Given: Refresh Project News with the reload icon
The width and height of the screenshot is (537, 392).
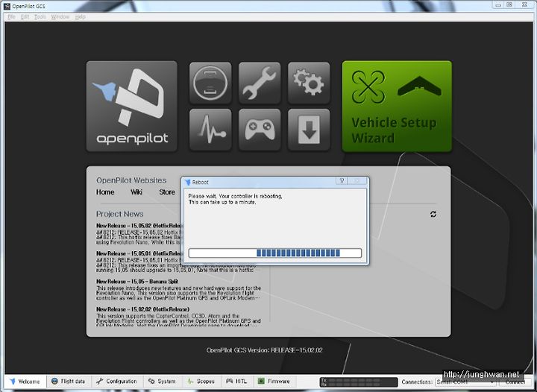Looking at the screenshot, I should coord(433,214).
